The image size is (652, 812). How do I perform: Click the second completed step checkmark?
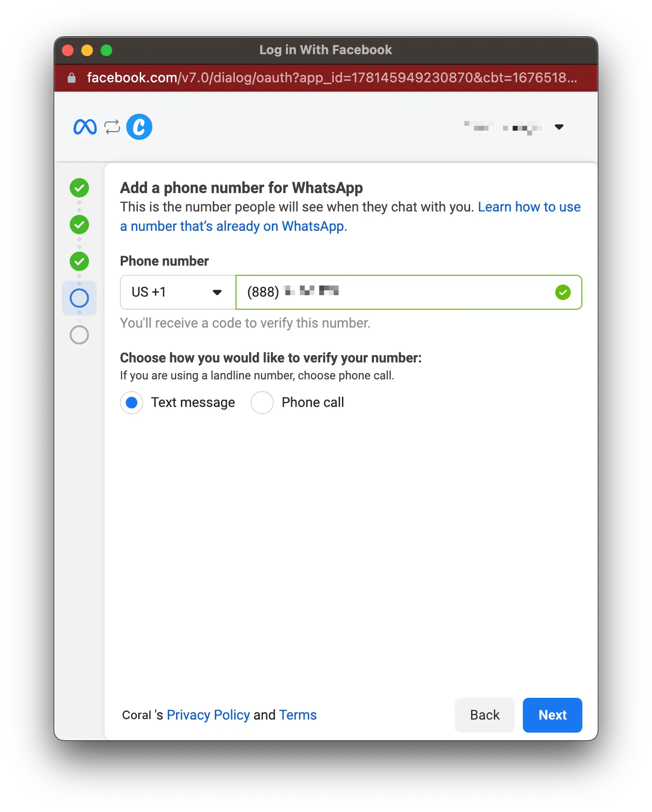click(79, 225)
